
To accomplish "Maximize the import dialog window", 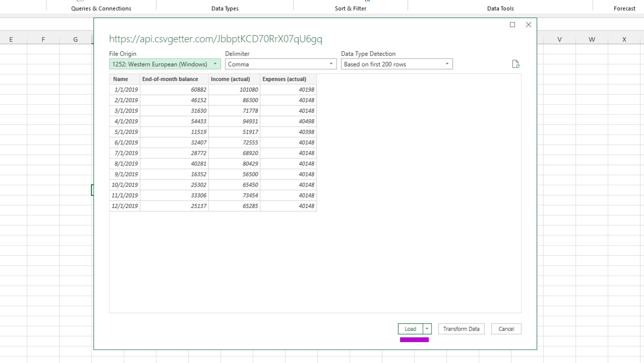I will pos(512,24).
